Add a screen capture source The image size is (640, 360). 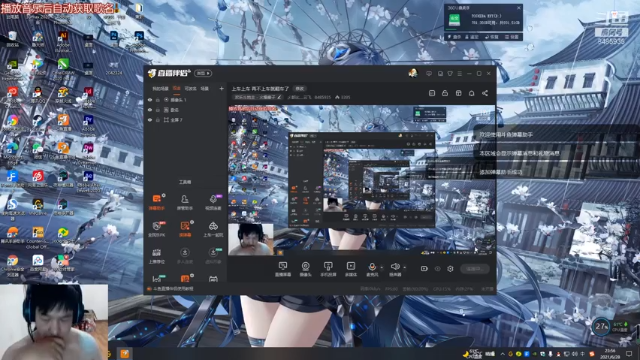click(x=282, y=269)
